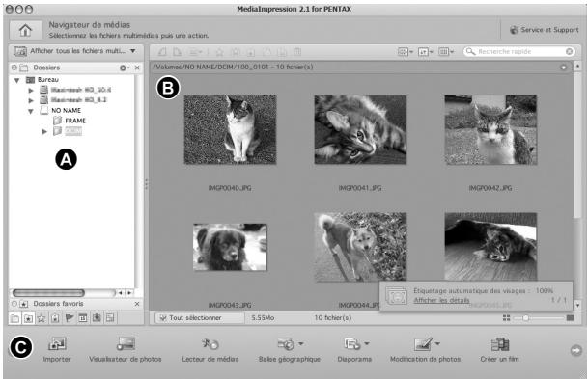Viewport: 588px width, 379px height.
Task: Open the Diaporama dropdown arrow
Action: 367,343
